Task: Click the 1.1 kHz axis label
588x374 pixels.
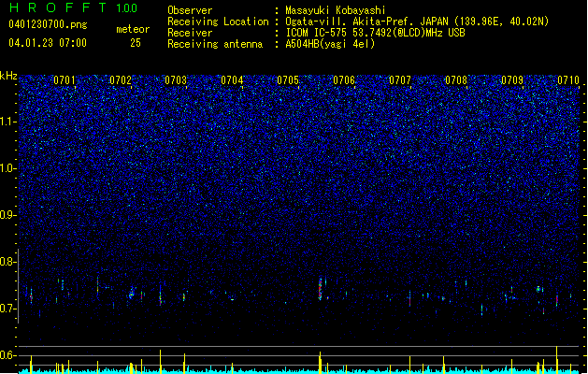Action: point(8,122)
